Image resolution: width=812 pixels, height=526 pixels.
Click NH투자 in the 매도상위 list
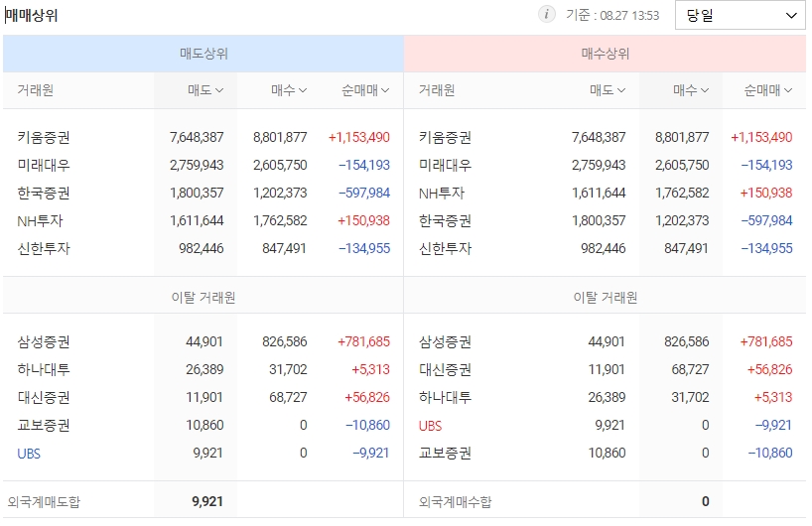click(40, 221)
